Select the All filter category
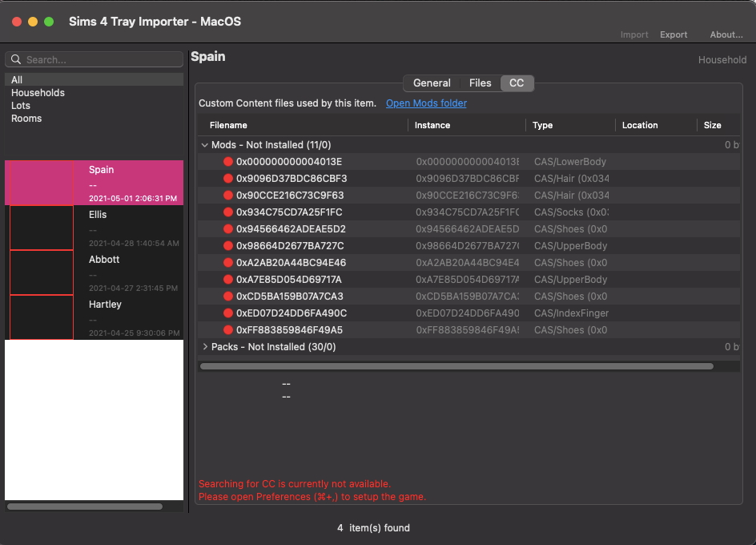Image resolution: width=756 pixels, height=545 pixels. pyautogui.click(x=94, y=79)
